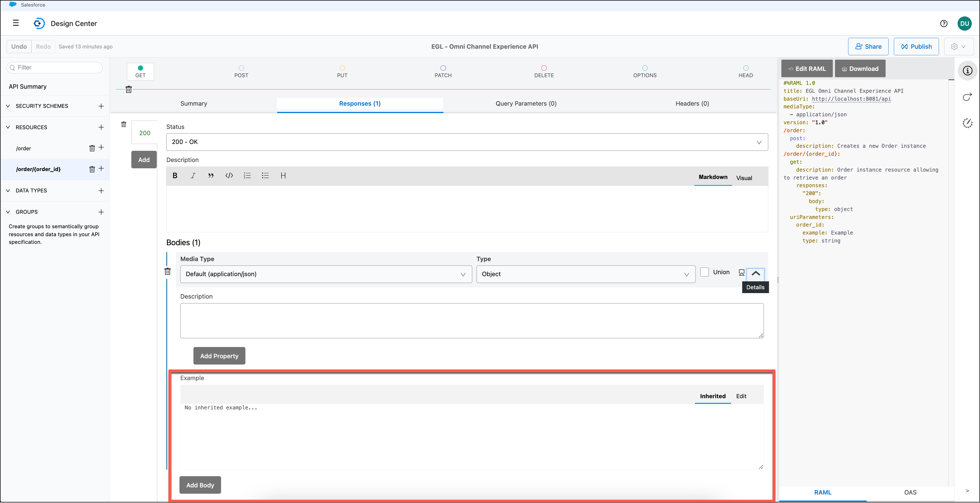The image size is (980, 503).
Task: Open the Status 200 - OK dropdown
Action: pos(467,142)
